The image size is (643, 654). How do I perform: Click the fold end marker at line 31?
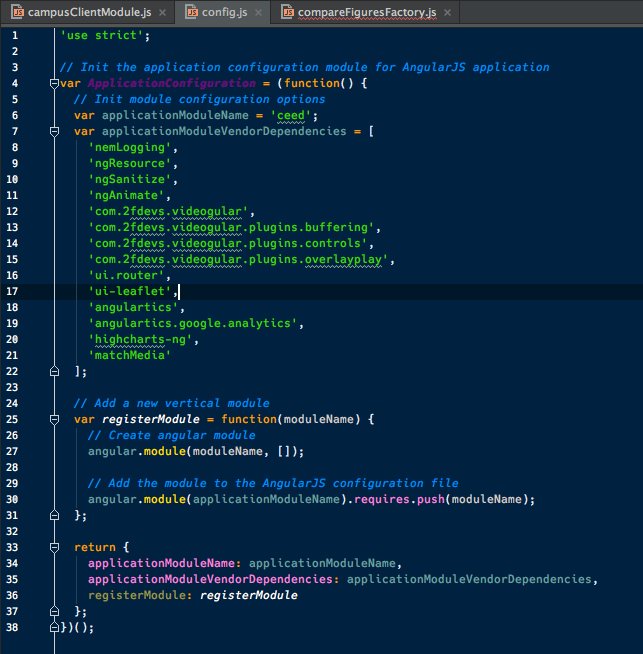coord(54,516)
